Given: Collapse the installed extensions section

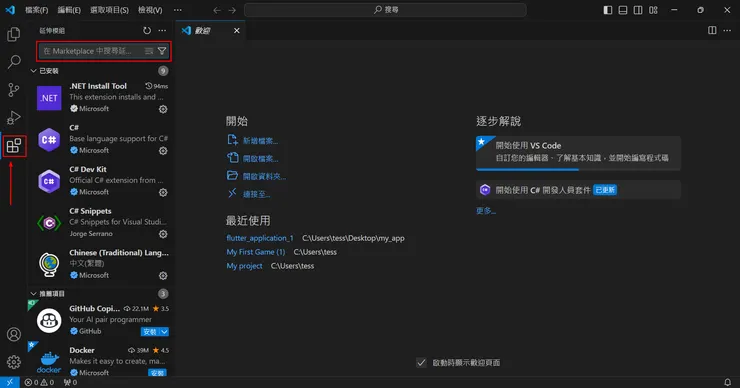Looking at the screenshot, I should [x=34, y=71].
